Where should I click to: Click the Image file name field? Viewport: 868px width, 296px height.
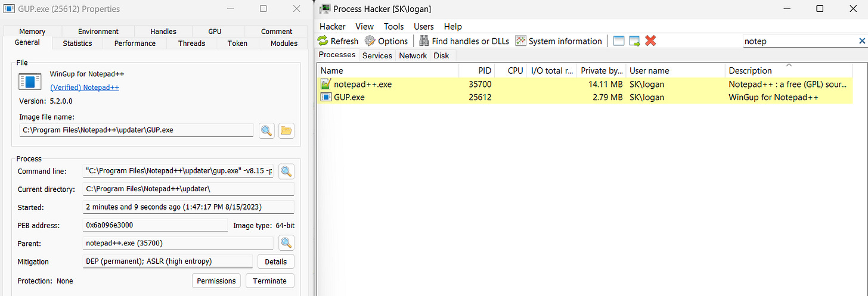137,130
